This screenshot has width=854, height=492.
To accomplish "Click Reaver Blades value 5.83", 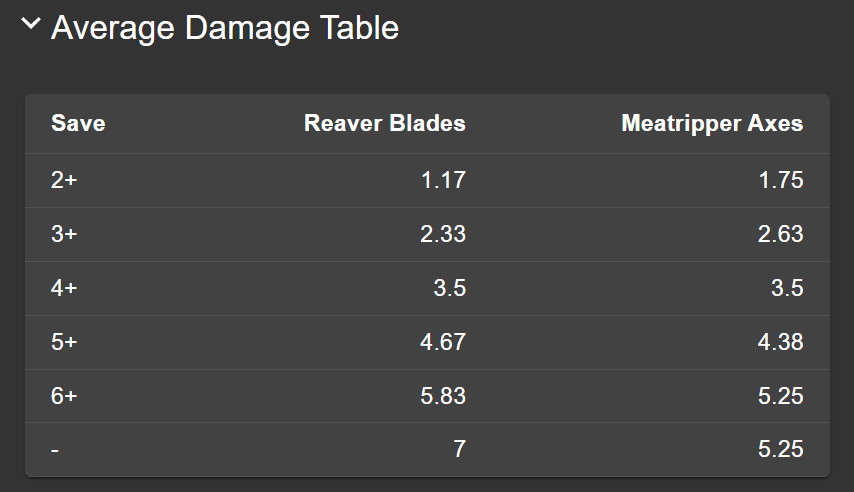I will pos(442,396).
